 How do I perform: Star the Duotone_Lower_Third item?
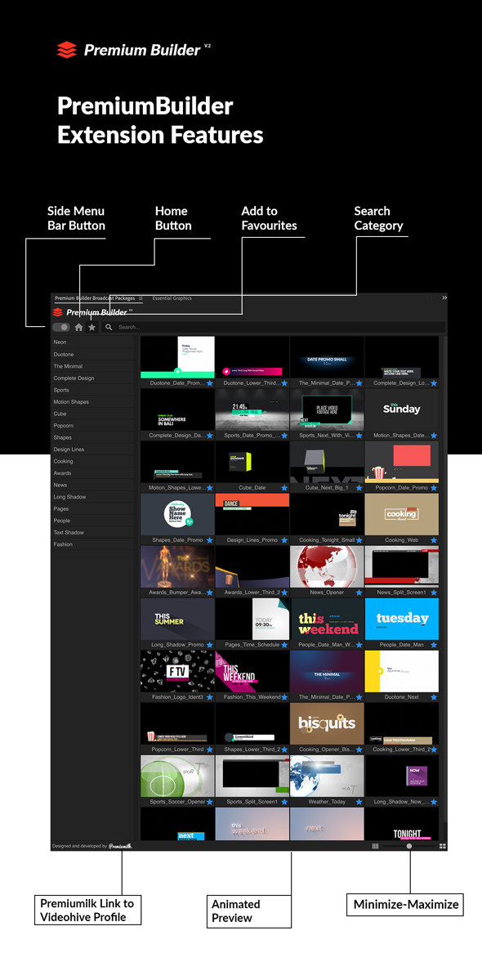[x=284, y=383]
